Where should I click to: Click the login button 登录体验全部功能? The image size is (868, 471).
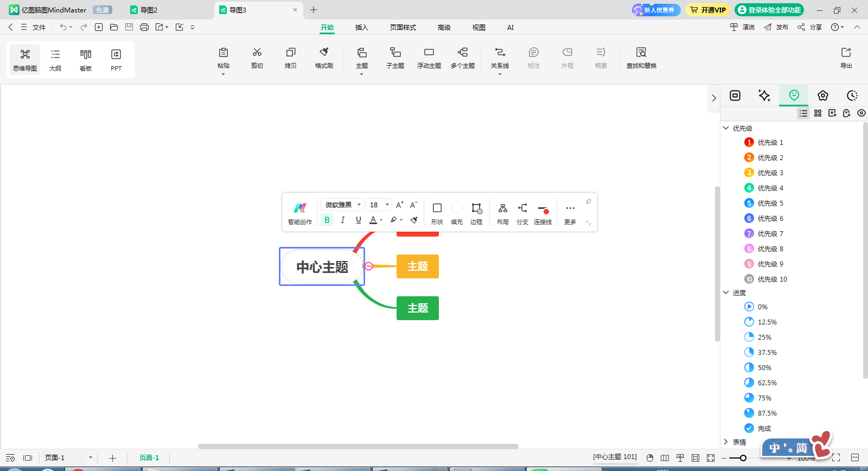[769, 10]
